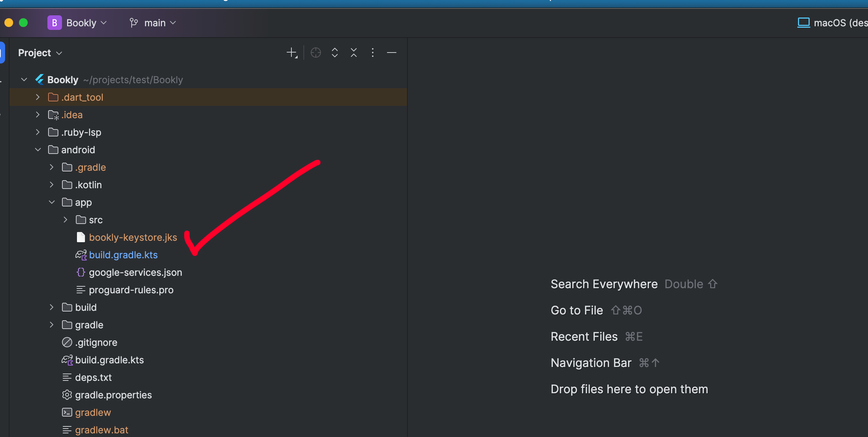Click the git branch icon next to main

[x=134, y=23]
